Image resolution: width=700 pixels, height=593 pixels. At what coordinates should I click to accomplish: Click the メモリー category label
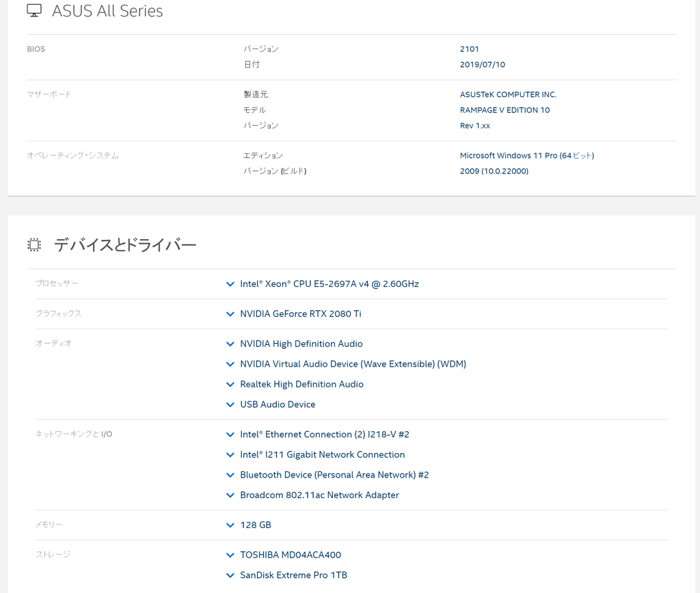click(x=49, y=525)
